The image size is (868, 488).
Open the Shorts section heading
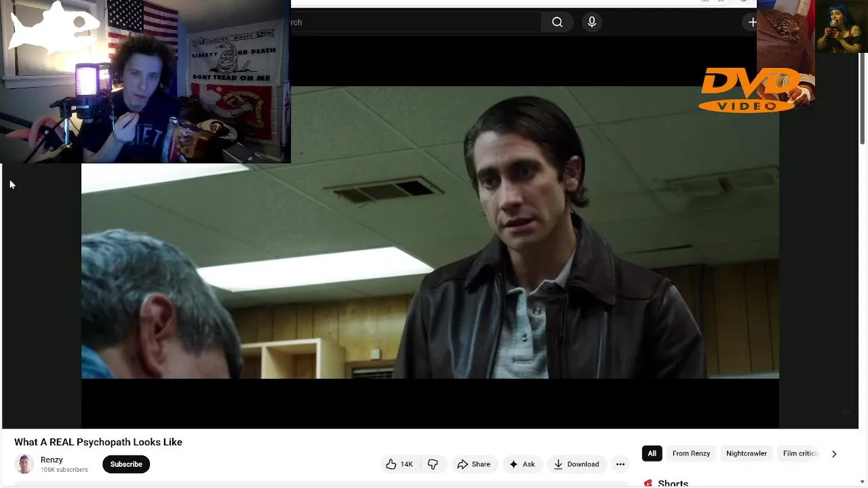[x=673, y=483]
